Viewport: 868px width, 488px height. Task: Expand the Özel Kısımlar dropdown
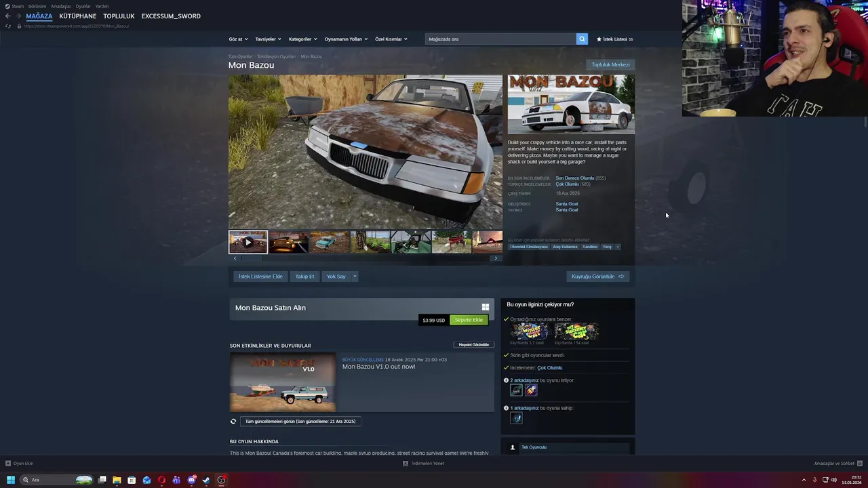point(391,39)
